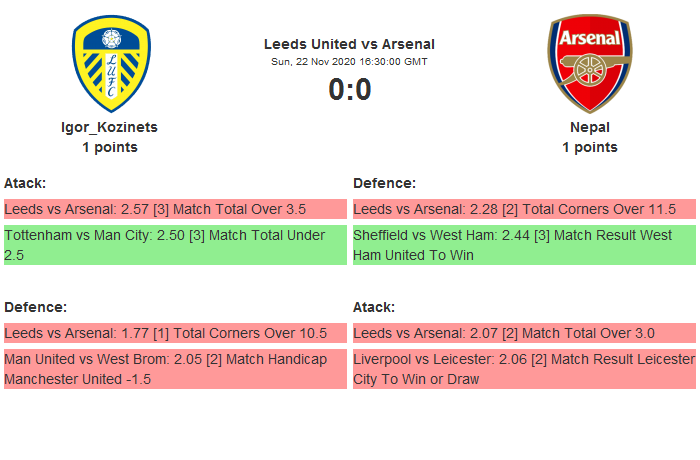The width and height of the screenshot is (700, 460).
Task: Click Igor_Kozinets's Atack section heading
Action: pyautogui.click(x=25, y=183)
